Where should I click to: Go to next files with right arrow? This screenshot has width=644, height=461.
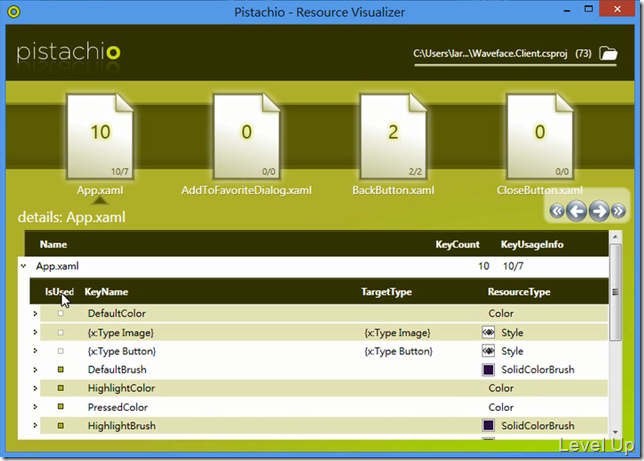pyautogui.click(x=599, y=211)
